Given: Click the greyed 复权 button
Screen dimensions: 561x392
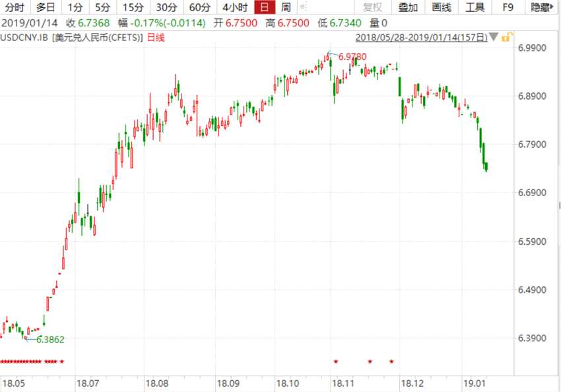Looking at the screenshot, I should [x=372, y=7].
